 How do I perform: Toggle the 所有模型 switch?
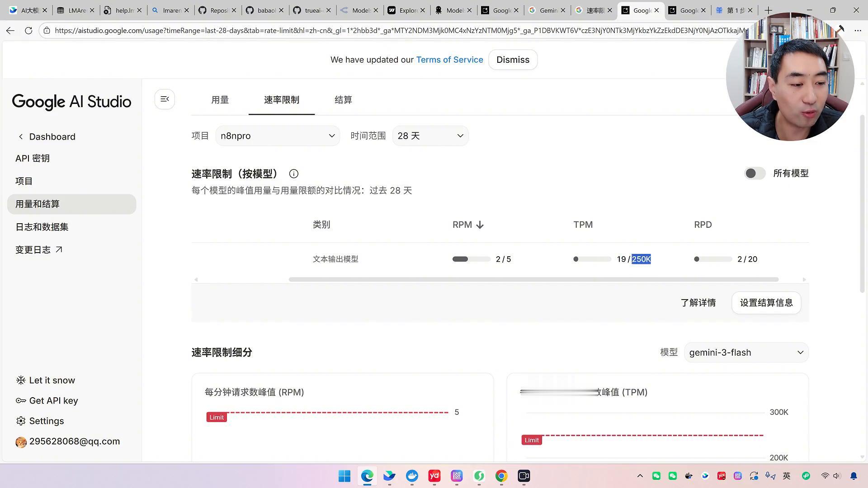coord(755,174)
